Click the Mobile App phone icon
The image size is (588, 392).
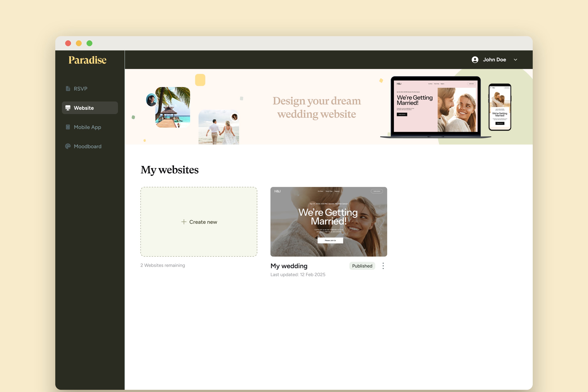[x=68, y=127]
